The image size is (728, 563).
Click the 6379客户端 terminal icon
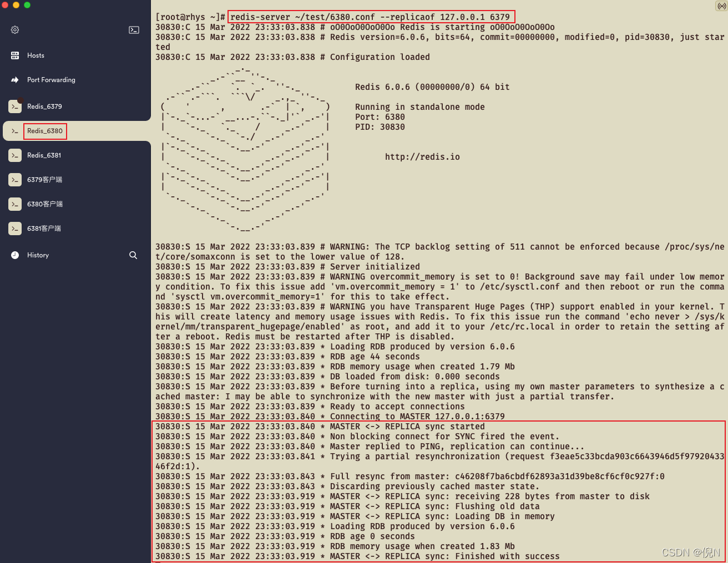(15, 180)
